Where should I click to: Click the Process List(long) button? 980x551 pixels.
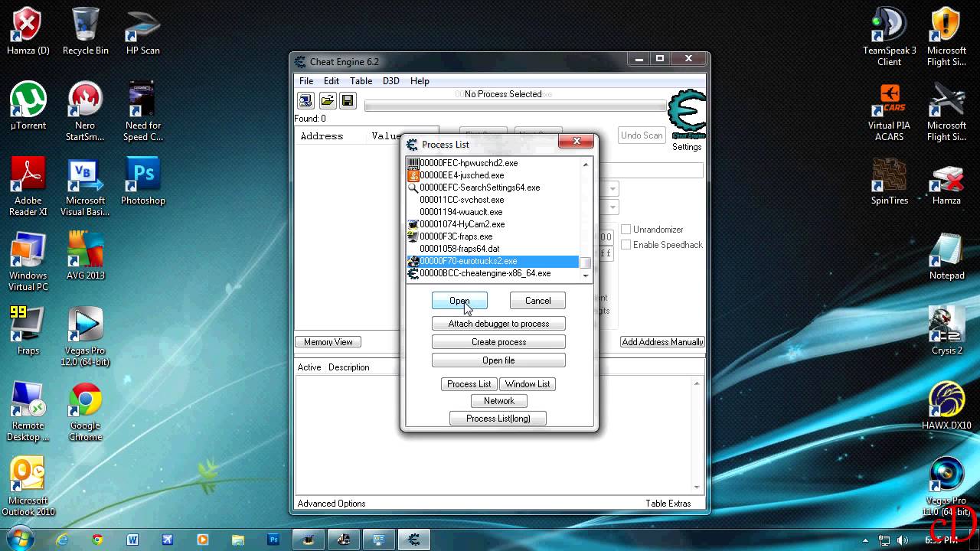click(498, 419)
